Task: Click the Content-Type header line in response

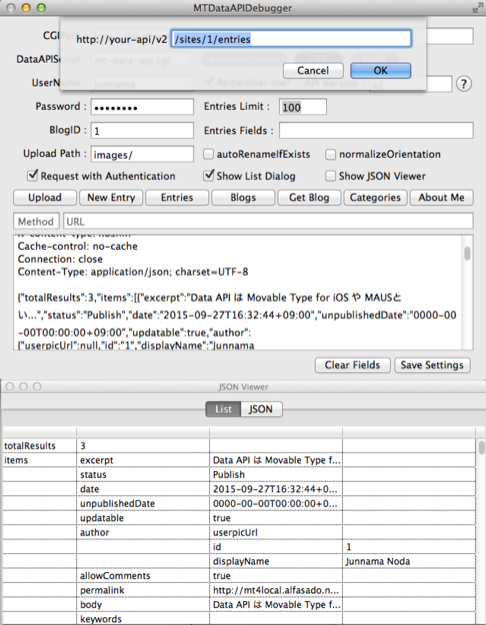Action: (133, 272)
